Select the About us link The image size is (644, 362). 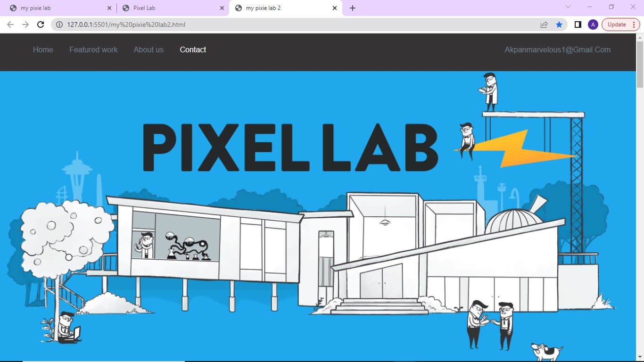coord(149,49)
